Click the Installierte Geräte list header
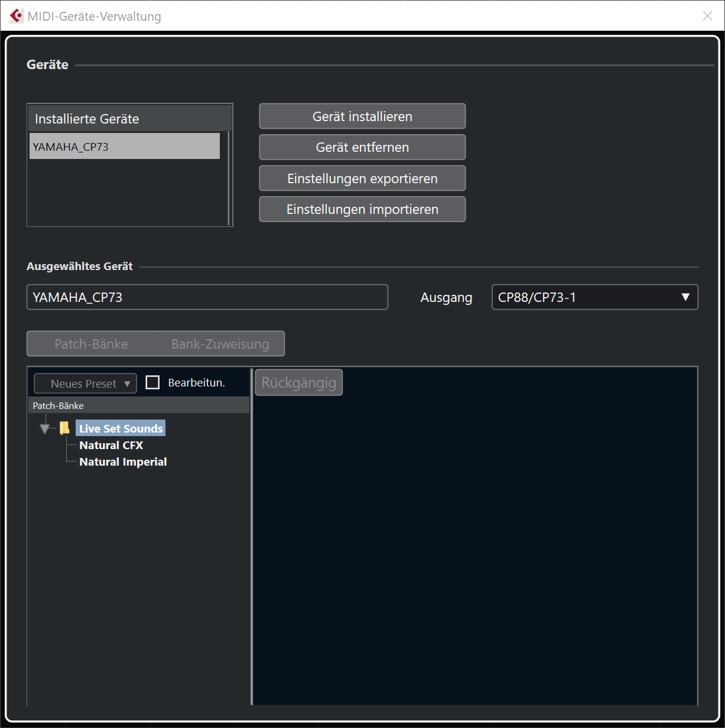Viewport: 725px width, 728px height. pyautogui.click(x=130, y=119)
